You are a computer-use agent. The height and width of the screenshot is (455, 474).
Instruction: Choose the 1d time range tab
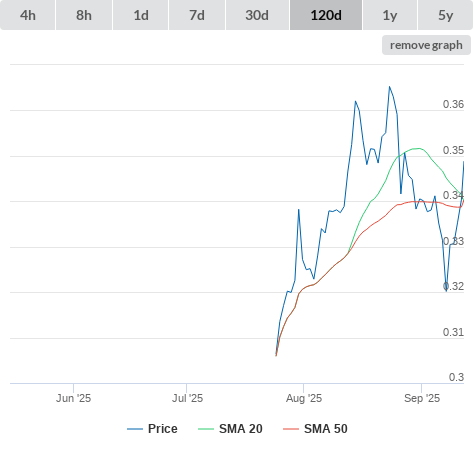(x=141, y=15)
